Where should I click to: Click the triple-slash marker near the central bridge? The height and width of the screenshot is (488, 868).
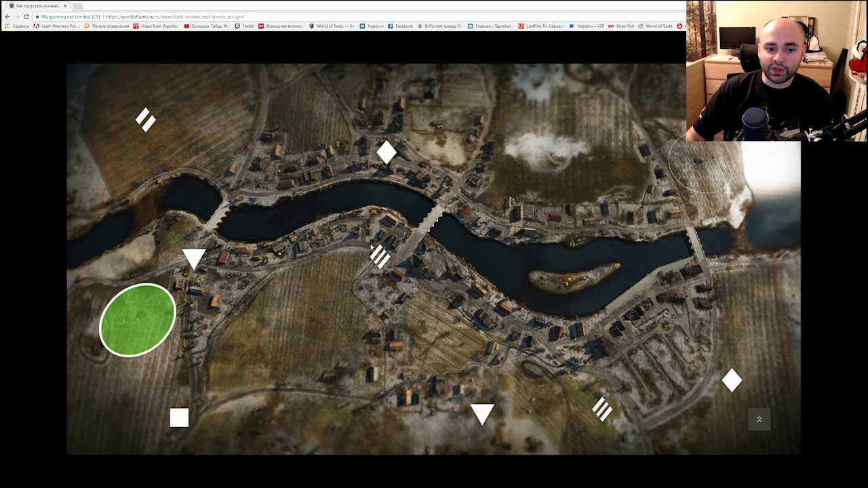[380, 256]
